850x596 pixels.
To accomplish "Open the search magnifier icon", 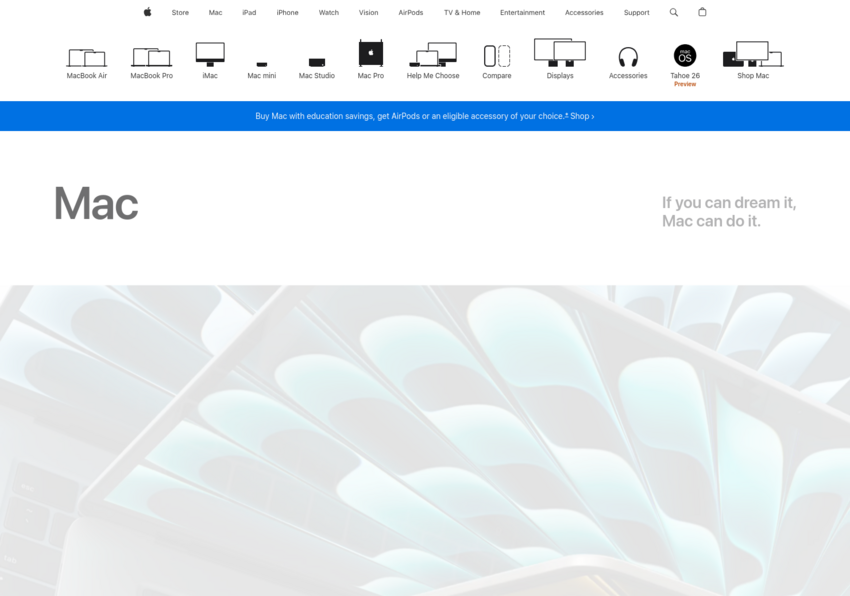I will click(x=674, y=12).
